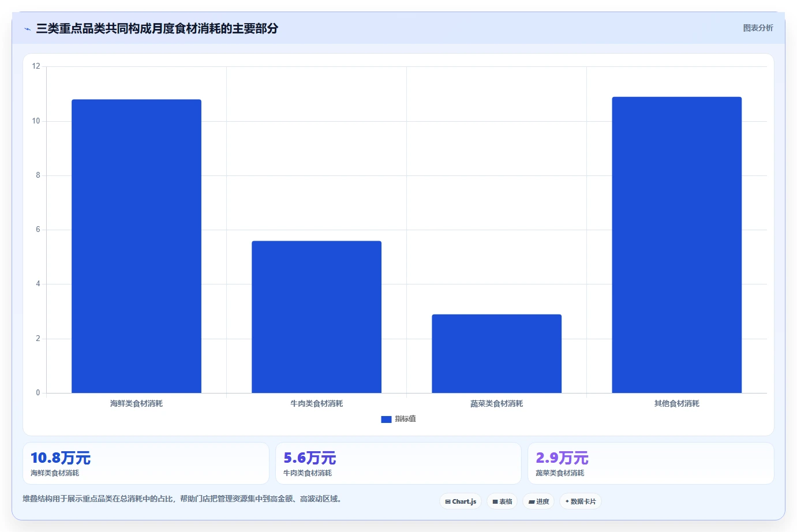Click the y-axis value 12
This screenshot has width=797, height=532.
point(36,66)
